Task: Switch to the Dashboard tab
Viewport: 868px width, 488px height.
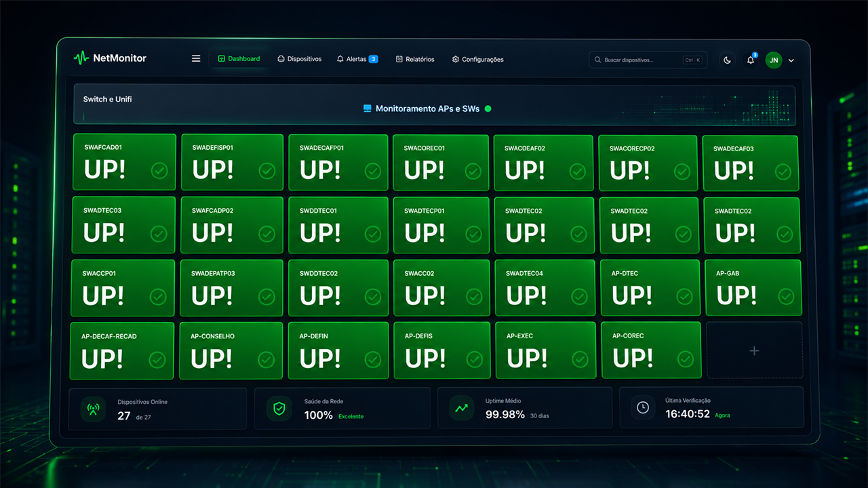Action: (x=239, y=59)
